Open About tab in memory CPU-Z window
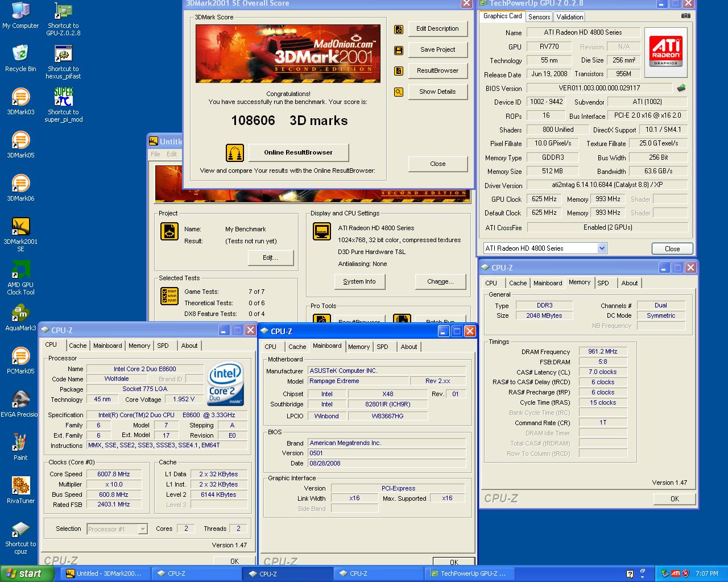This screenshot has width=728, height=582. click(629, 283)
